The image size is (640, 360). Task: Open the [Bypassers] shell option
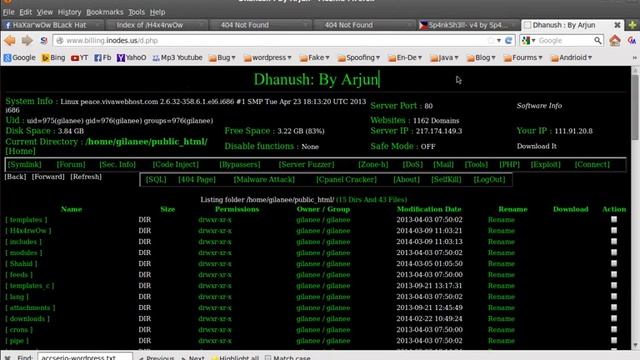[240, 164]
